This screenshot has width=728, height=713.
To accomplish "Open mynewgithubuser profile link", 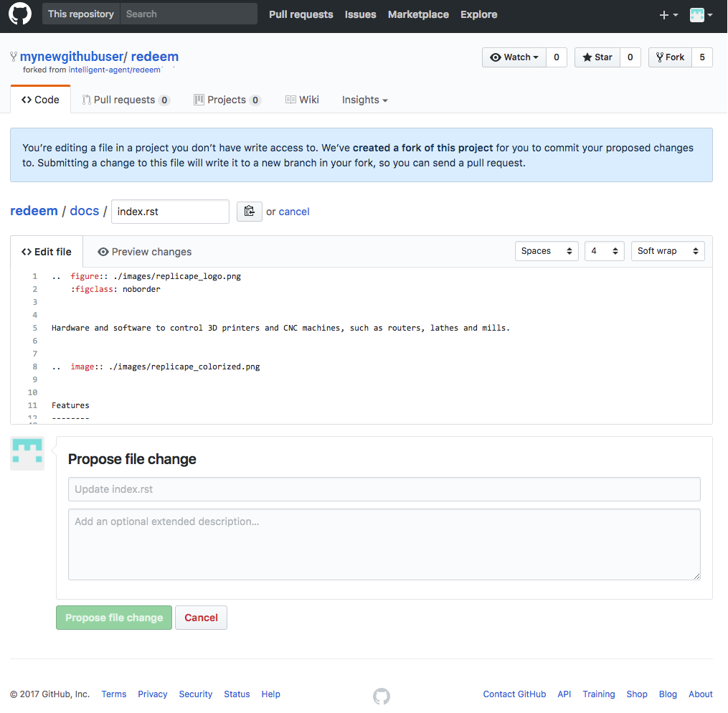I will tap(72, 57).
